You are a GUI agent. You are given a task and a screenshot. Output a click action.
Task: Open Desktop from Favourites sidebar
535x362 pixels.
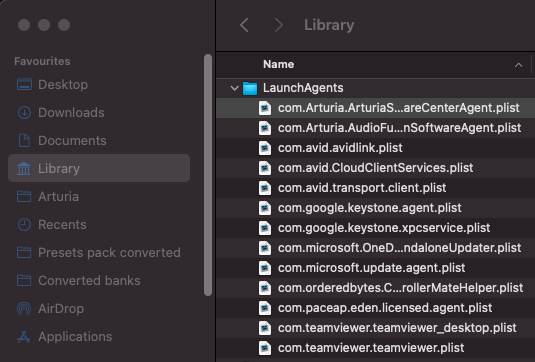pyautogui.click(x=99, y=84)
